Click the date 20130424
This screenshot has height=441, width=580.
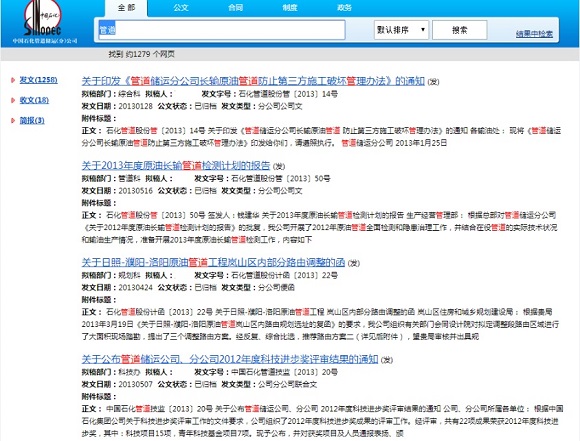coord(135,288)
